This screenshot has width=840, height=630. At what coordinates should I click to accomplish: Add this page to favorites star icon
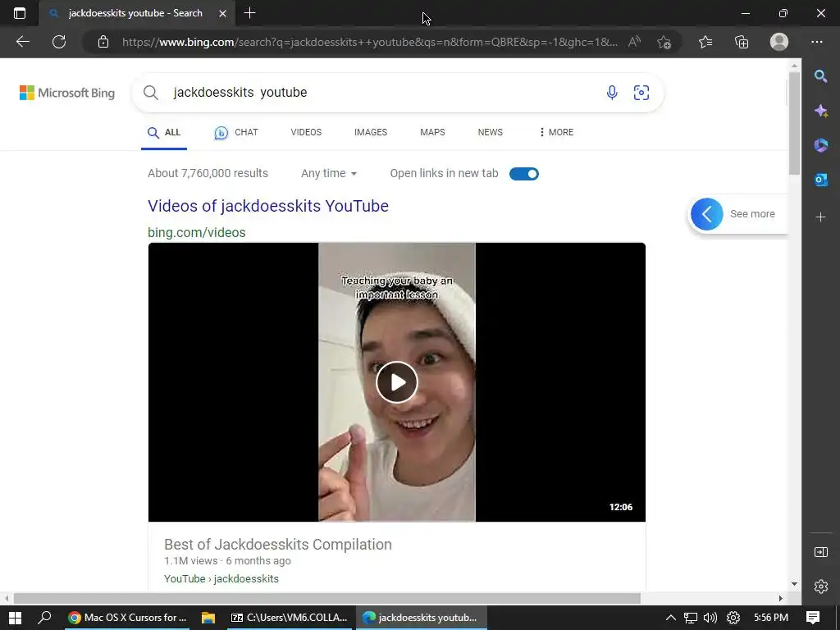[x=664, y=42]
